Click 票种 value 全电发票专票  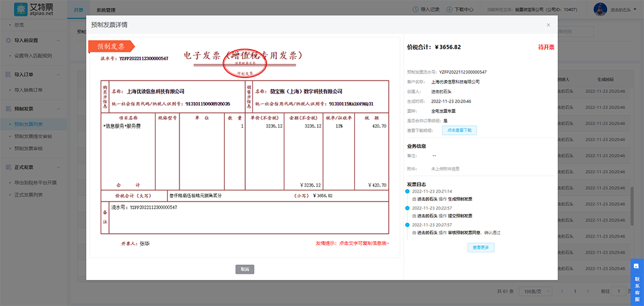click(443, 111)
